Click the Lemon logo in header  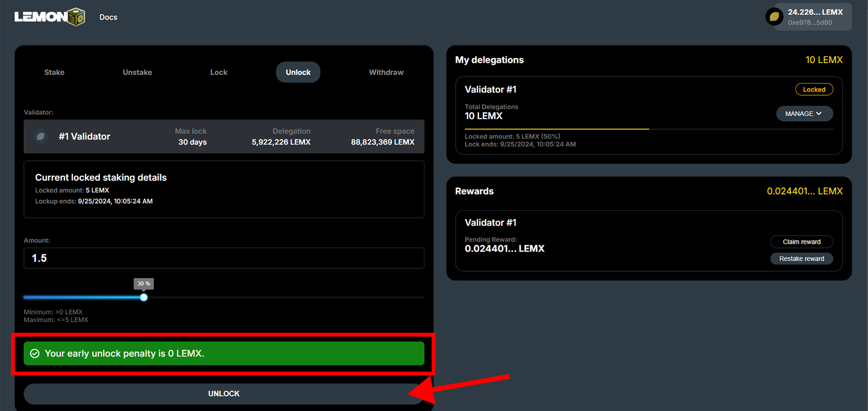pos(50,17)
